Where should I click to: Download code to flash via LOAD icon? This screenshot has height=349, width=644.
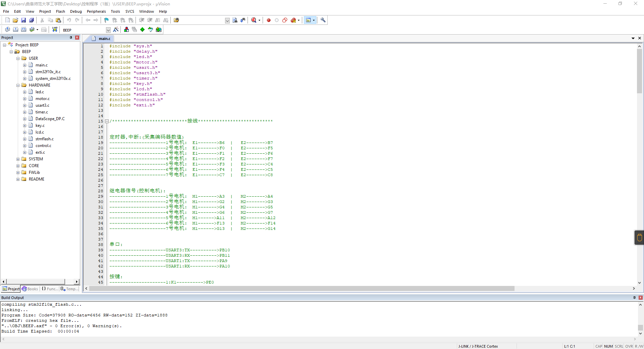tap(55, 30)
